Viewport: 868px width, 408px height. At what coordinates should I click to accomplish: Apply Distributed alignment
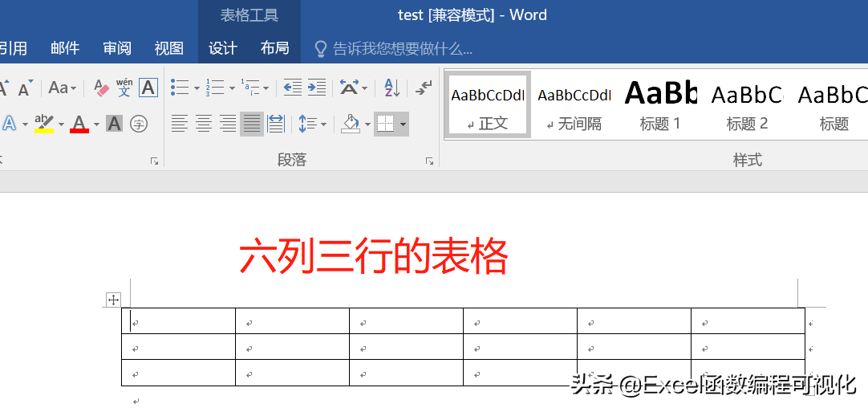coord(276,123)
